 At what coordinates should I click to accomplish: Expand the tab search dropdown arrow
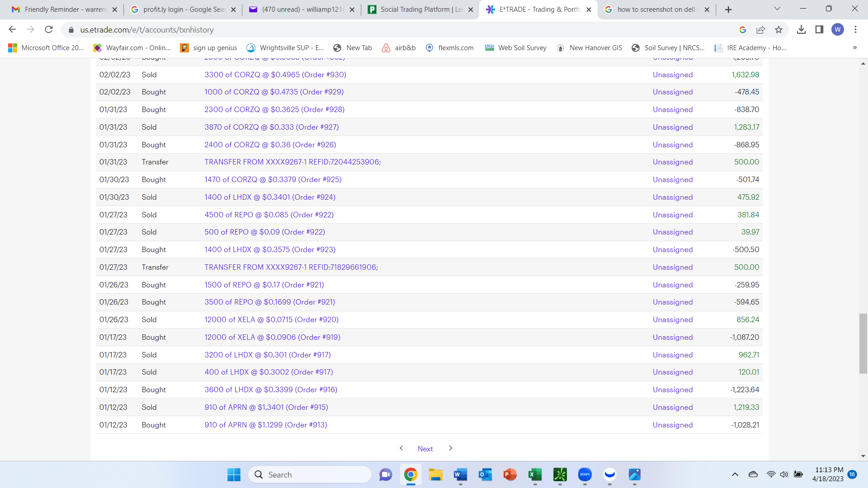[777, 9]
